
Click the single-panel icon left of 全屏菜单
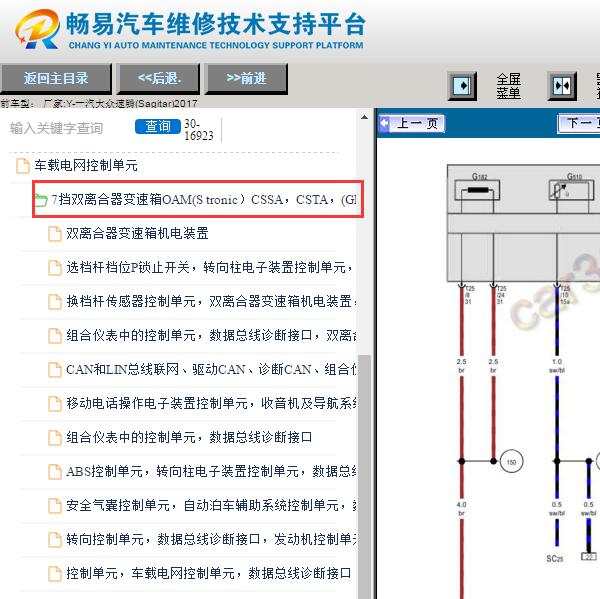462,86
